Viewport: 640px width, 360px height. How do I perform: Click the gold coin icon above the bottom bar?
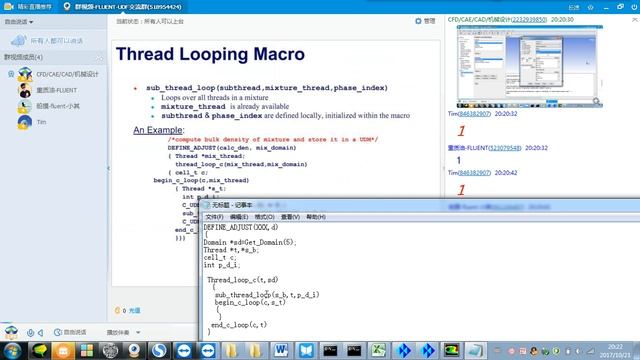pos(118,311)
